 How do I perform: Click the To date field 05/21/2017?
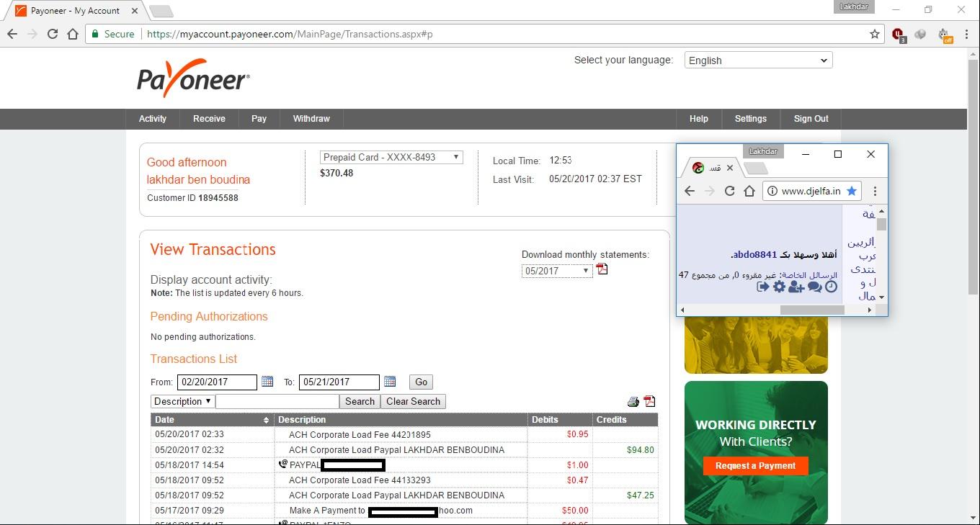tap(339, 382)
